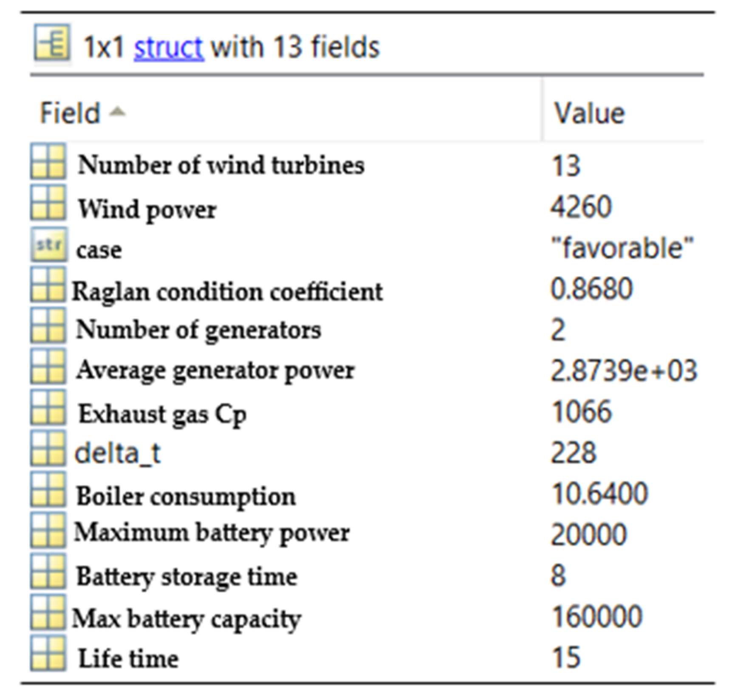Click matrix icon for Wind power
The height and width of the screenshot is (700, 729).
(48, 202)
